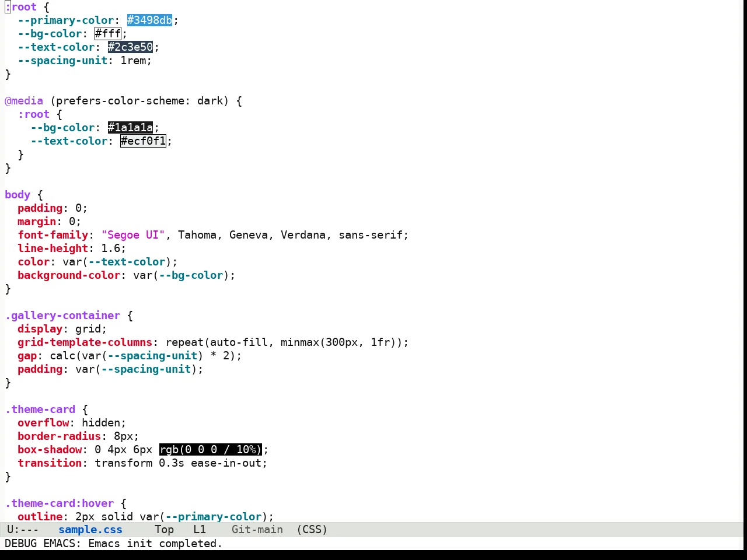Click the "Segoe UI" string value
This screenshot has width=747, height=560.
[x=133, y=235]
